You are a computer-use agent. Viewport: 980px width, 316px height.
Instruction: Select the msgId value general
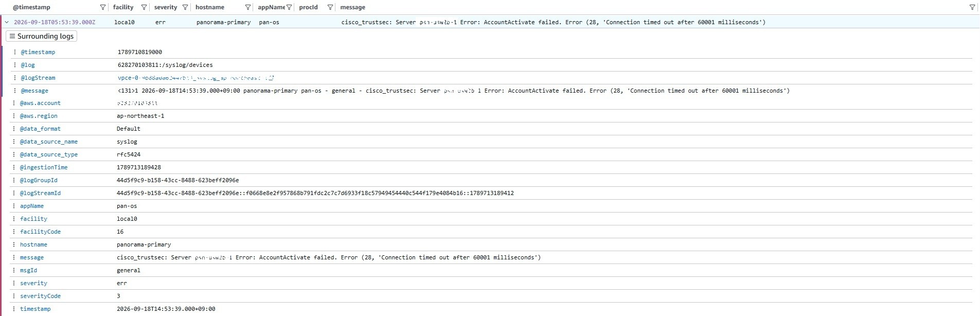tap(129, 270)
